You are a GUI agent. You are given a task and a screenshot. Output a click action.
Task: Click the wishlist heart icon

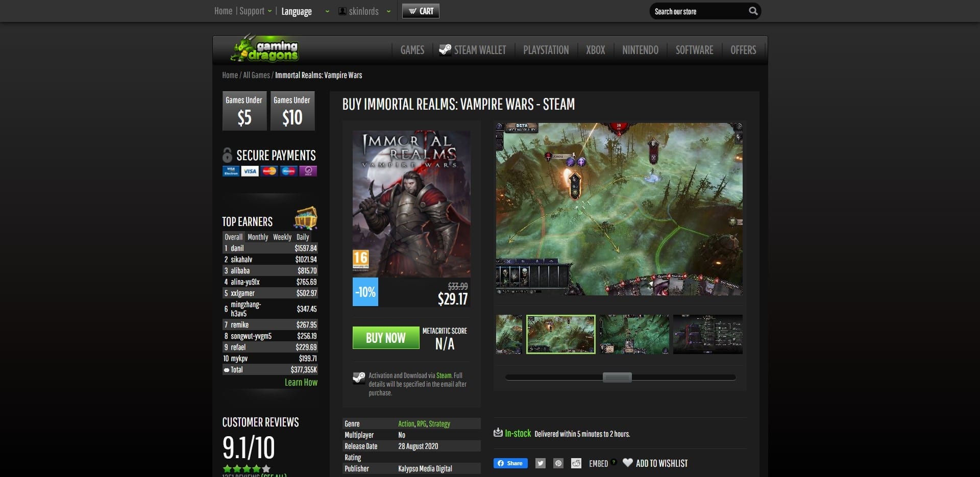coord(628,463)
